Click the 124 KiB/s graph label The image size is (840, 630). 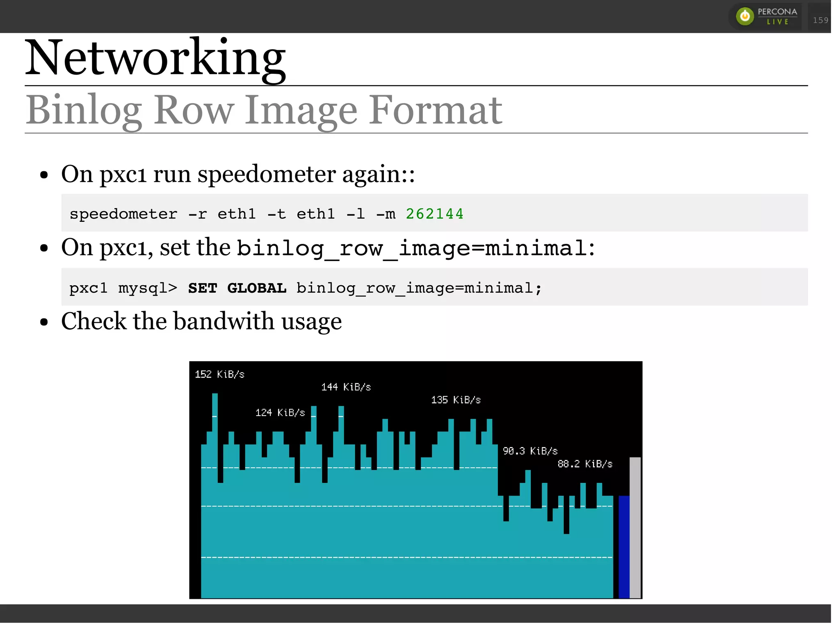280,412
